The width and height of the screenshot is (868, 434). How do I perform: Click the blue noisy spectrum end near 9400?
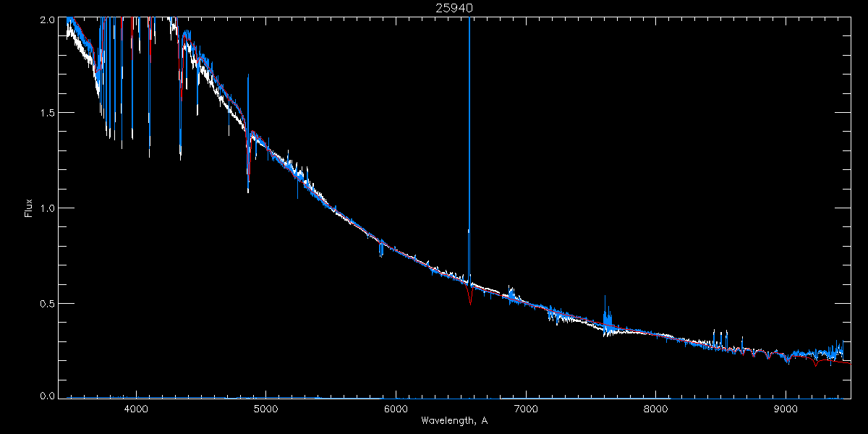click(838, 350)
